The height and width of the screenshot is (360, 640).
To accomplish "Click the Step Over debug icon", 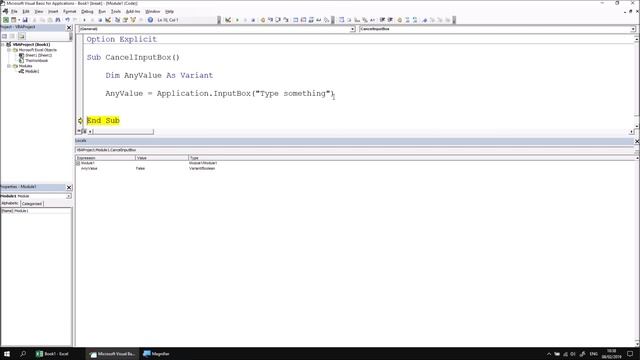I will click(x=278, y=20).
